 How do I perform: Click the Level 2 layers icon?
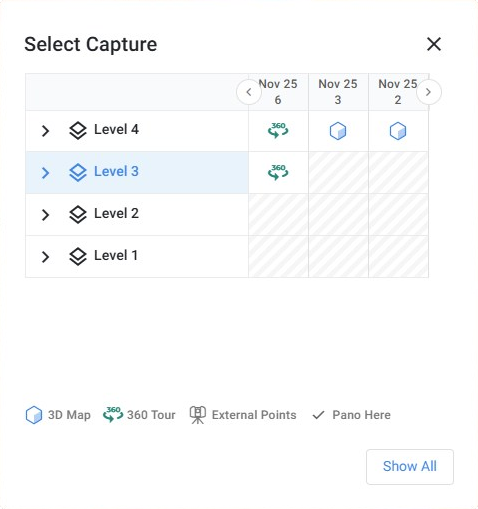coord(78,215)
